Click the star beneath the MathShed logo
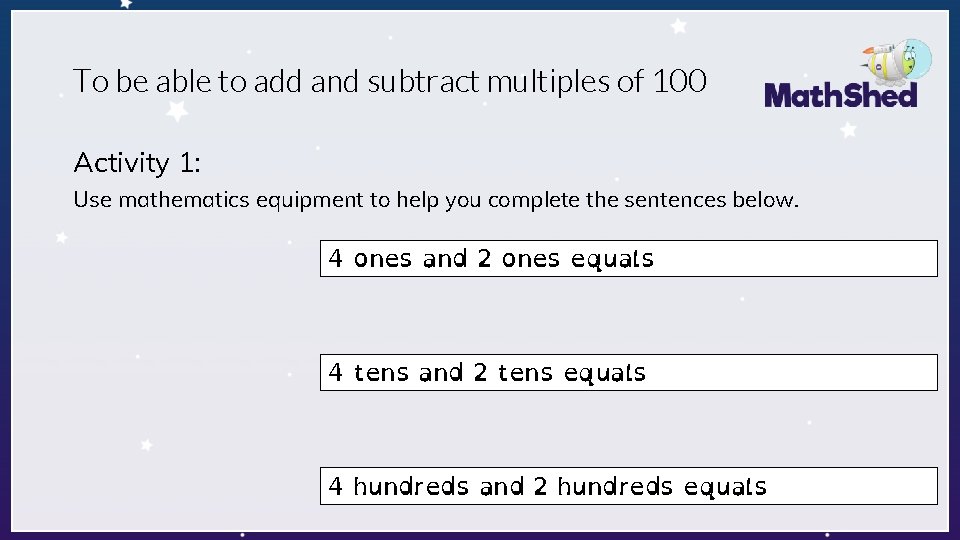This screenshot has width=960, height=540. pos(849,129)
